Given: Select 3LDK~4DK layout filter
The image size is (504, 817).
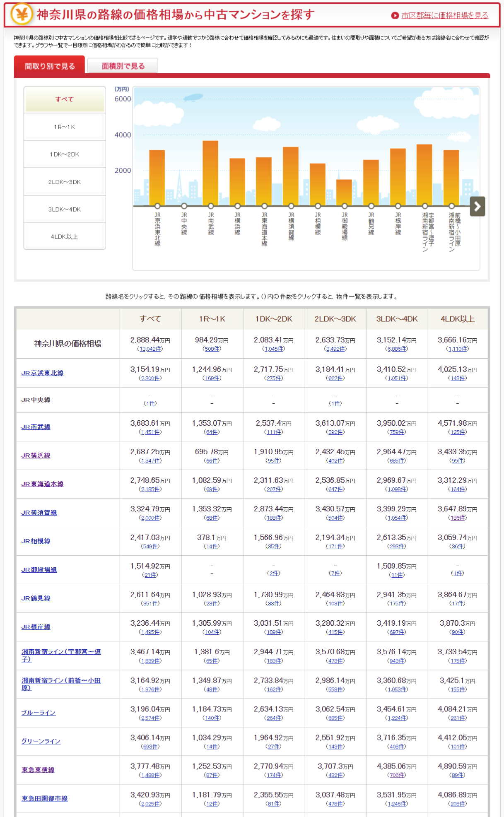Looking at the screenshot, I should pyautogui.click(x=65, y=209).
